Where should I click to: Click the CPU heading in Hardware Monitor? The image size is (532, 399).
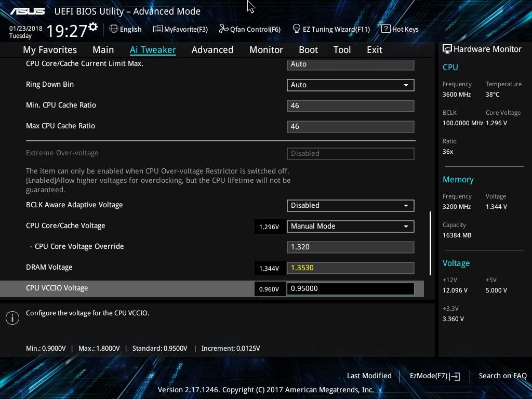pos(450,67)
